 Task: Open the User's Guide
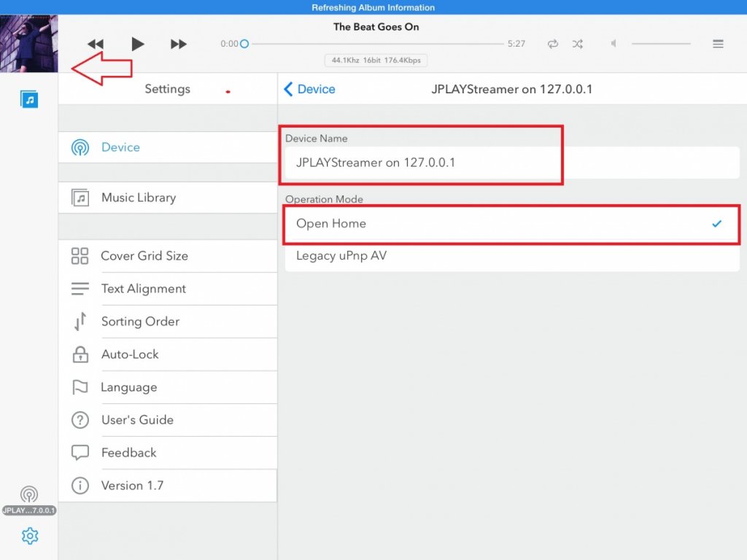point(168,420)
